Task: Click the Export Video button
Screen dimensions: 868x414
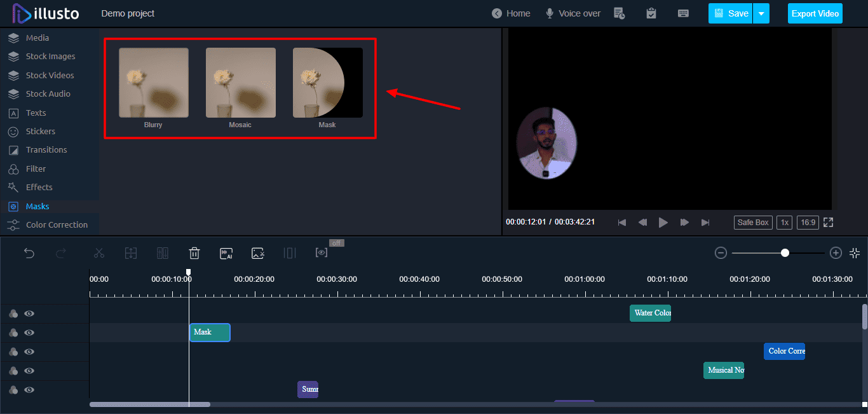Action: pos(815,13)
